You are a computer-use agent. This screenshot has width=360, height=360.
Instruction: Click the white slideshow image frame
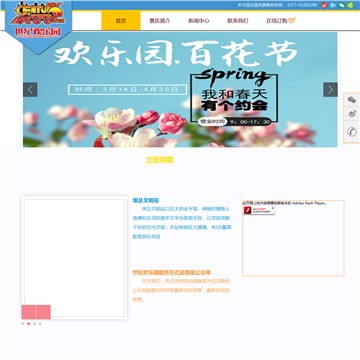(74, 258)
